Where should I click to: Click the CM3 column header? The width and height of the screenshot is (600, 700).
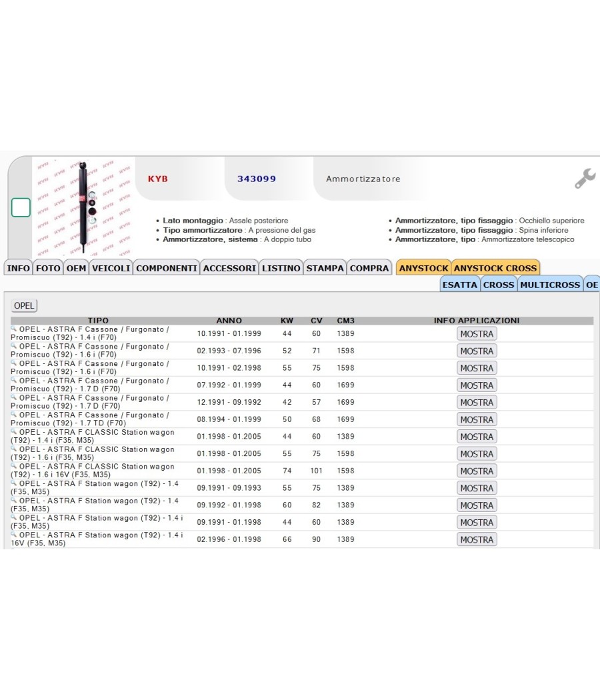[x=345, y=321]
